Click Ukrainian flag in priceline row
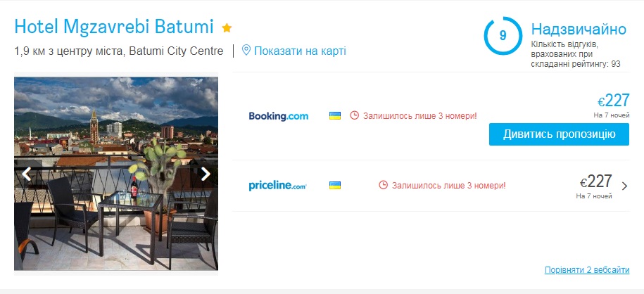 coord(335,186)
